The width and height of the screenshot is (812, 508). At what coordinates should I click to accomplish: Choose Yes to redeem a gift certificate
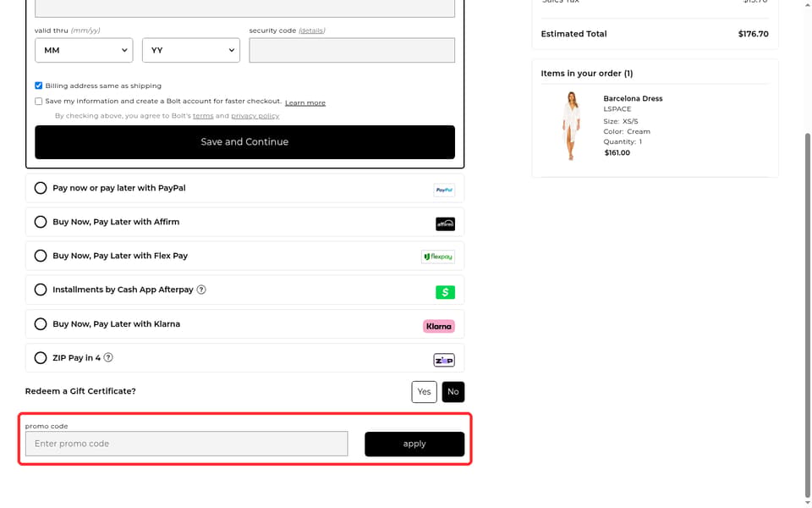coord(424,391)
